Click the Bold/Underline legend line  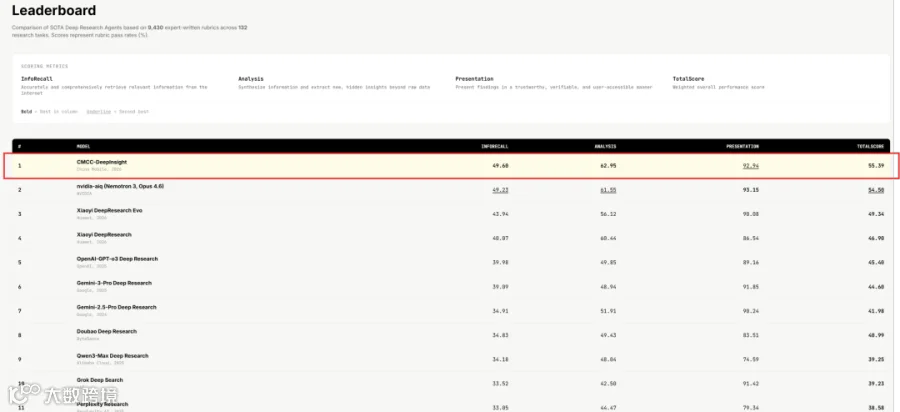click(85, 111)
